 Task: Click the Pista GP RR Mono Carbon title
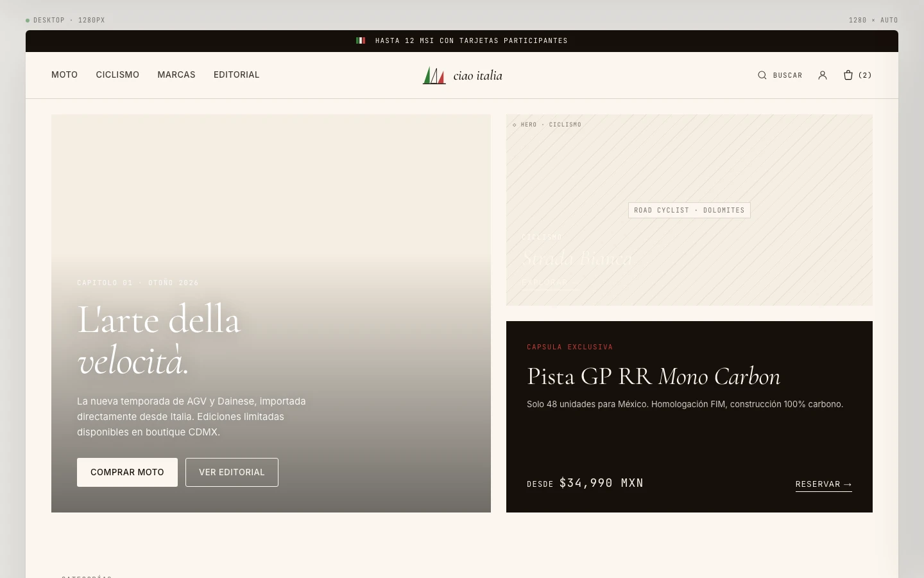coord(653,376)
